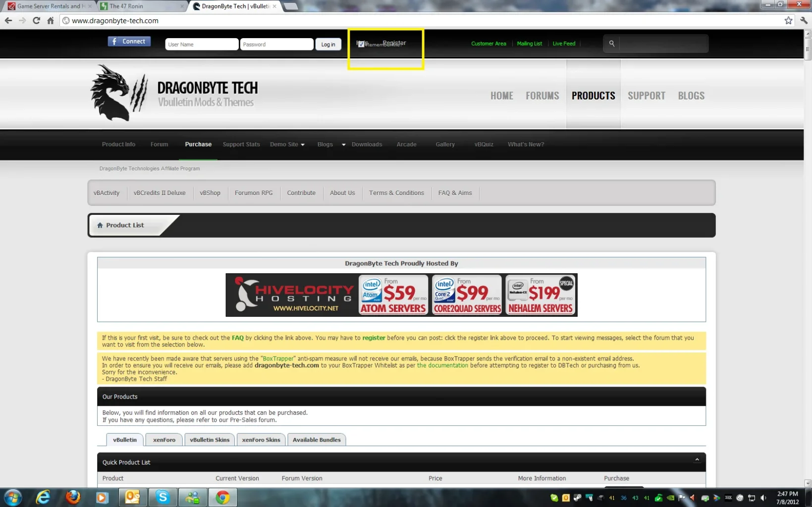Click browser home icon
Image resolution: width=812 pixels, height=507 pixels.
[50, 20]
